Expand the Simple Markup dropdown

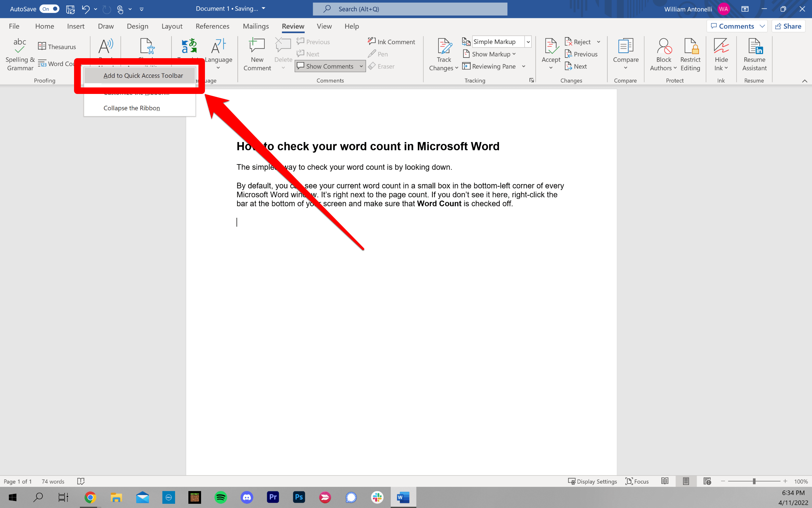(528, 42)
